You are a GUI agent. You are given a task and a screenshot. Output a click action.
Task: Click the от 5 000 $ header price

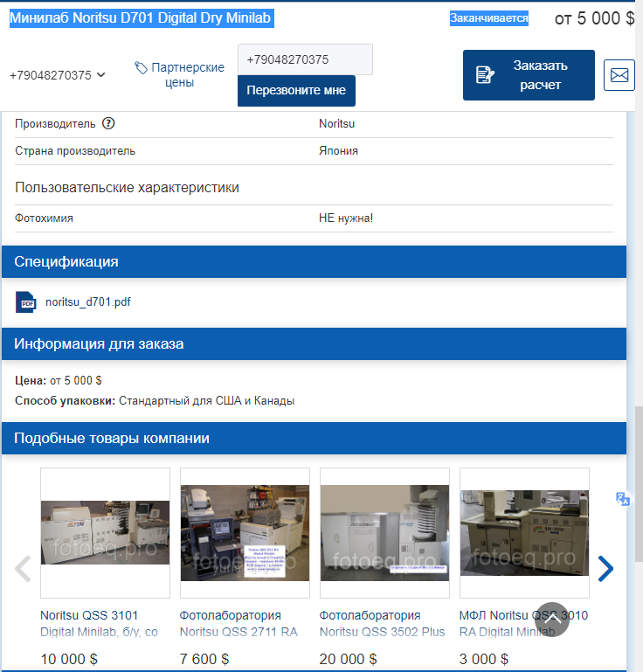point(594,18)
